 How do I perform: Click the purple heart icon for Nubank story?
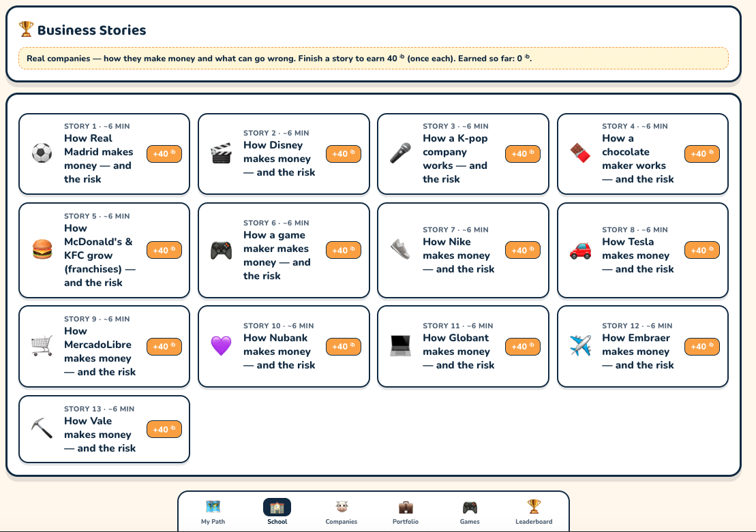click(222, 346)
